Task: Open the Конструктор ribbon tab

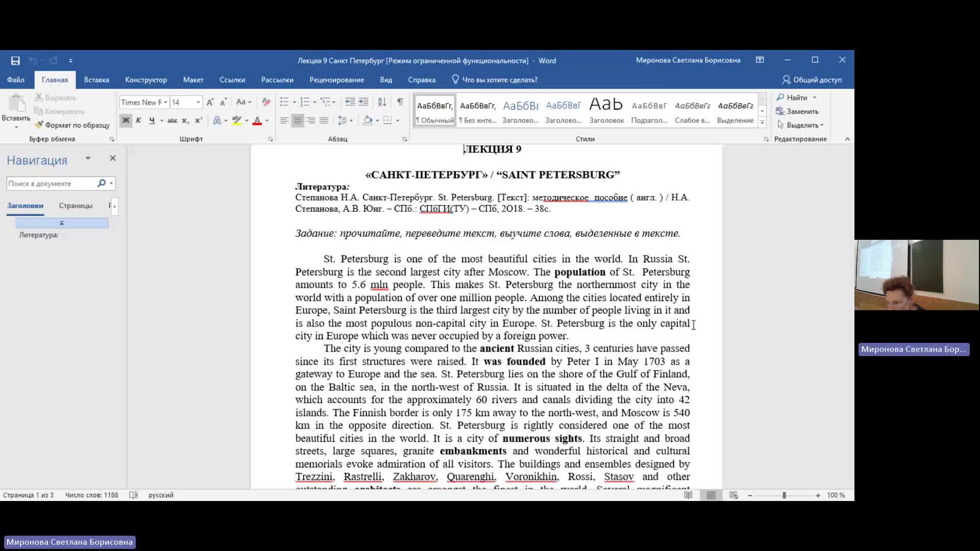Action: [x=146, y=80]
